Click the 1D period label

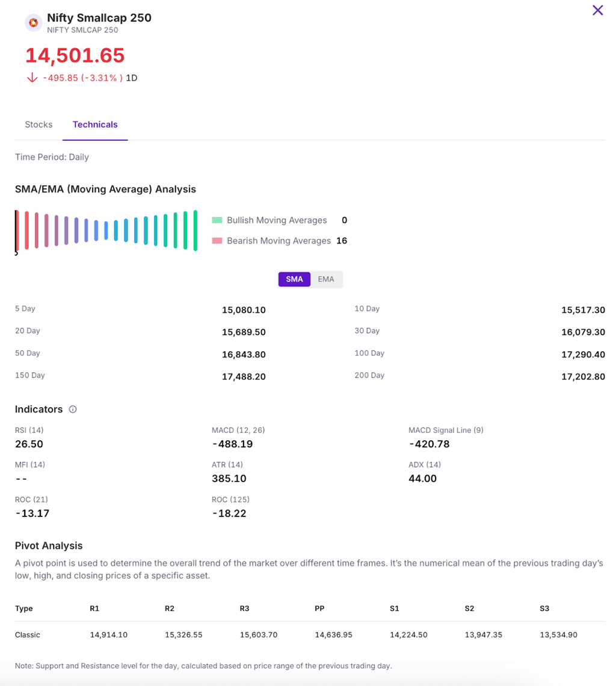pos(132,78)
